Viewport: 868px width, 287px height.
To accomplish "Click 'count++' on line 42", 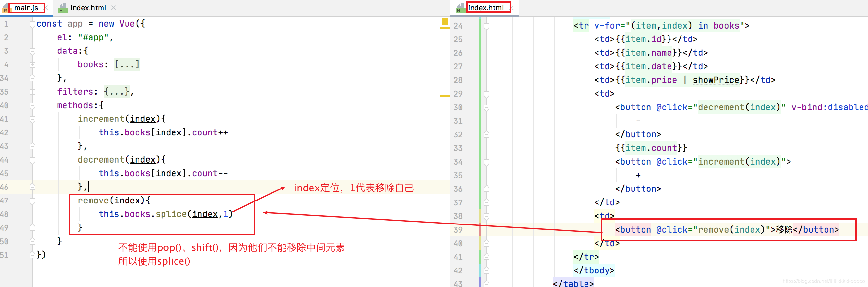I will (x=210, y=132).
